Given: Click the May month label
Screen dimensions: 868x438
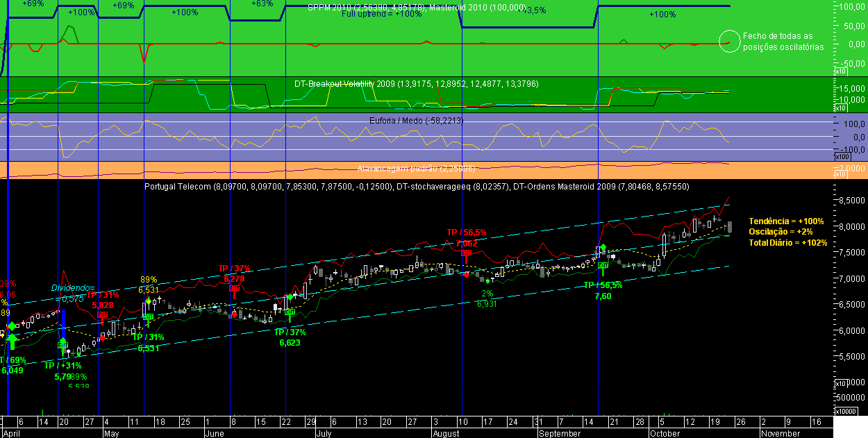Looking at the screenshot, I should click(x=112, y=433).
